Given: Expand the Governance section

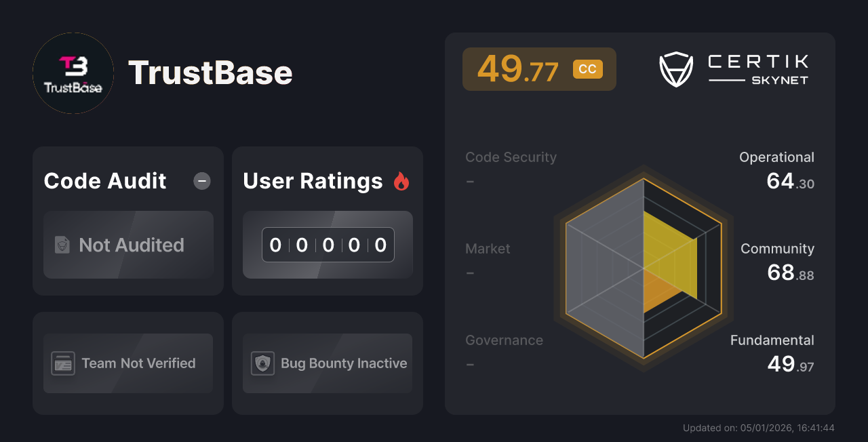Looking at the screenshot, I should [504, 340].
